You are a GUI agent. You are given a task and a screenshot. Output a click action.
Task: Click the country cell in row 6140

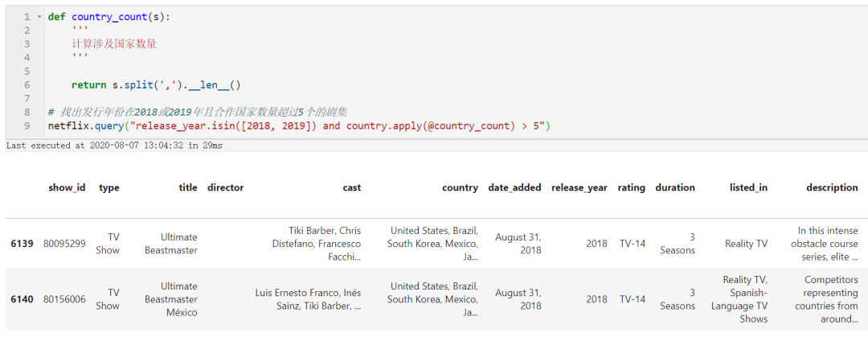433,299
